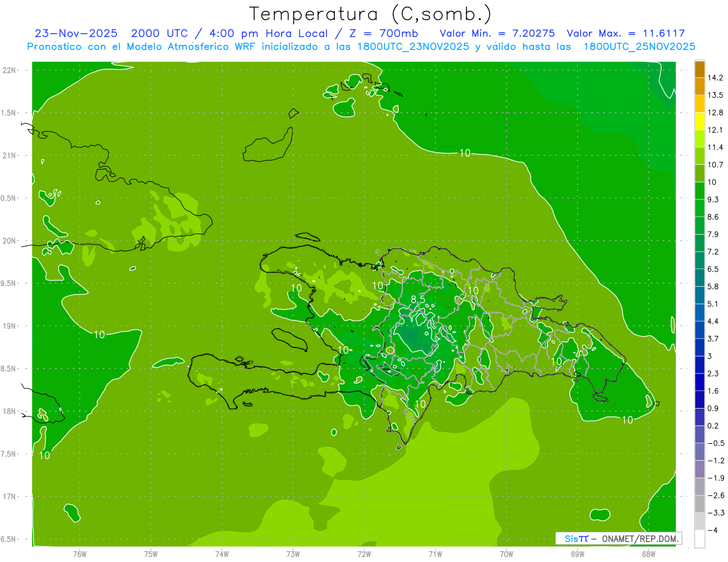Click the '20N' latitude axis label
The image size is (728, 562).
point(9,241)
